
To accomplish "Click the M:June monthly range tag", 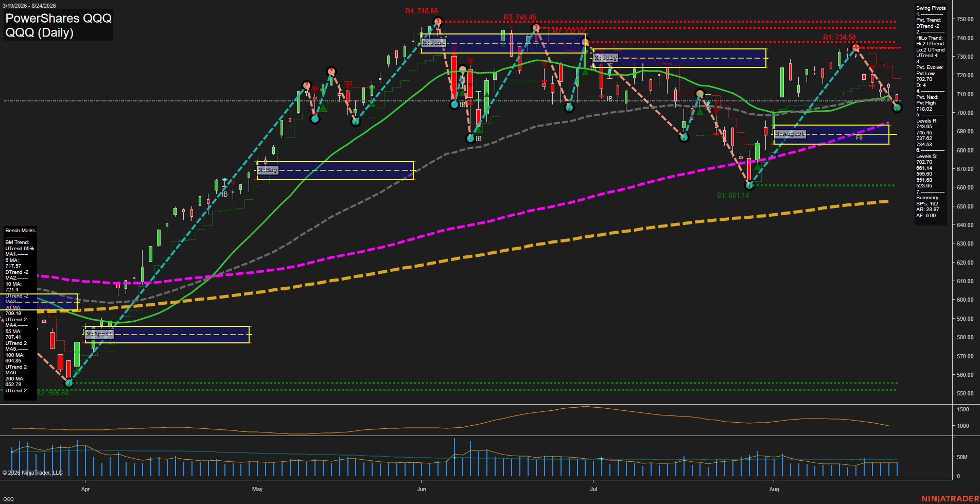I will (x=433, y=43).
